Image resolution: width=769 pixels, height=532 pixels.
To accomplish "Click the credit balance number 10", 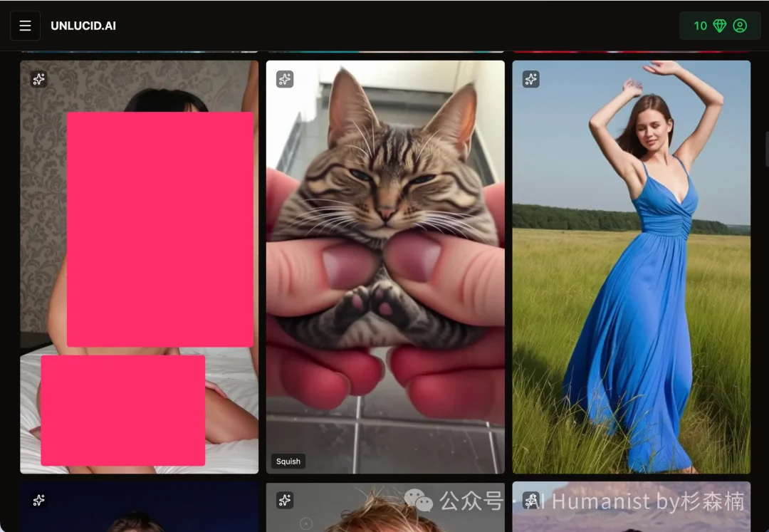I will pyautogui.click(x=700, y=26).
